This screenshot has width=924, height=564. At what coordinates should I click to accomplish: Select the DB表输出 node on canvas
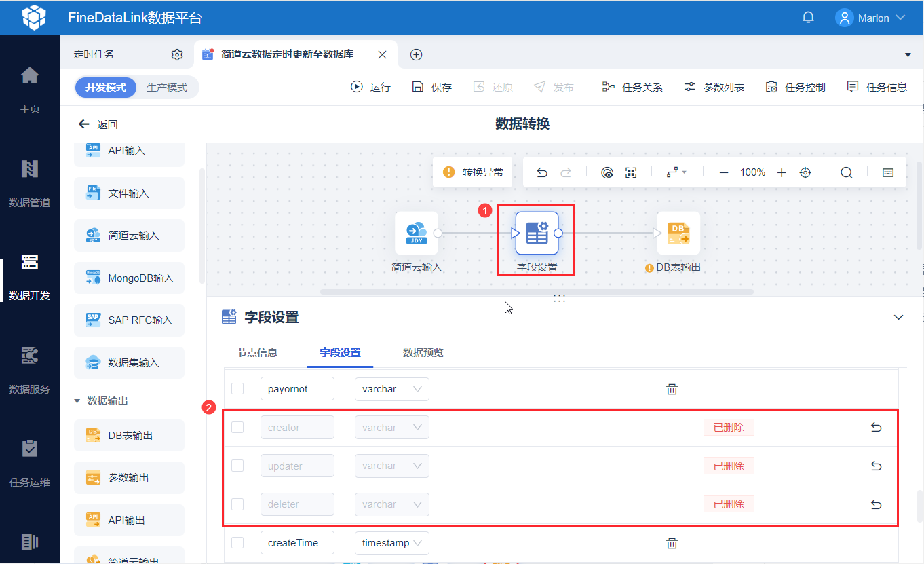point(678,233)
